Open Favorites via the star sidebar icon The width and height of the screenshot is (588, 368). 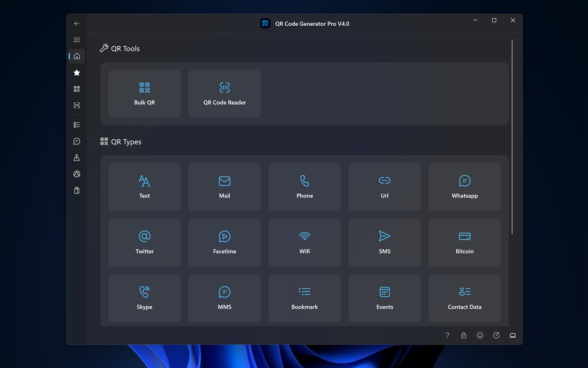pyautogui.click(x=76, y=72)
